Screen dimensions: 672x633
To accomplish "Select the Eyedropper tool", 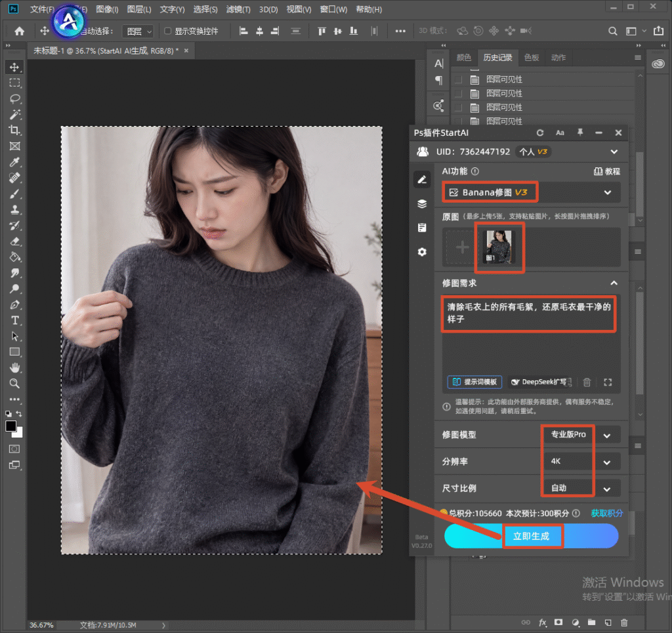I will 14,162.
